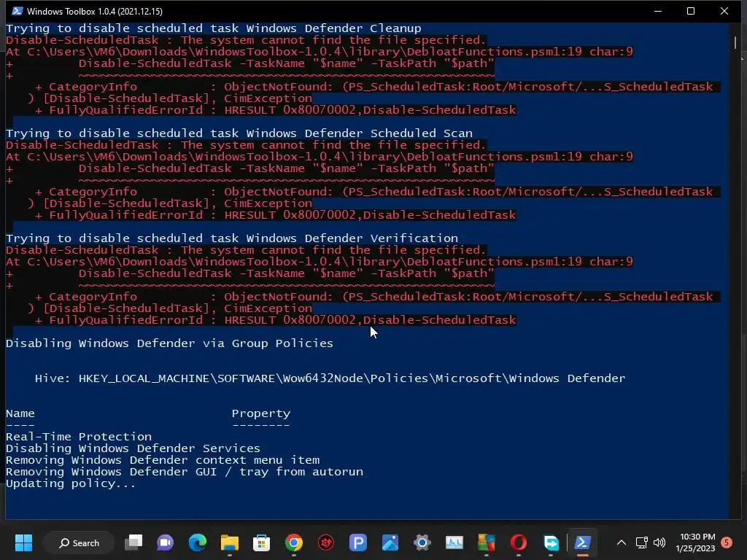Open the red gear app on the taskbar
This screenshot has height=560, width=747.
(326, 542)
